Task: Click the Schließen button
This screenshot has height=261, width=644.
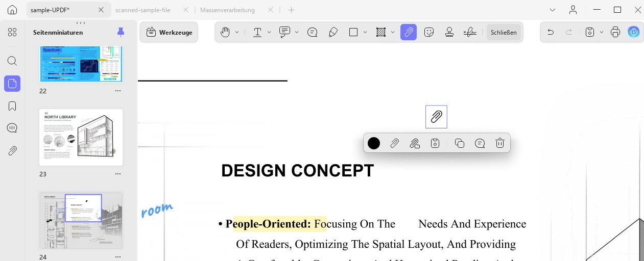Action: coord(504,32)
